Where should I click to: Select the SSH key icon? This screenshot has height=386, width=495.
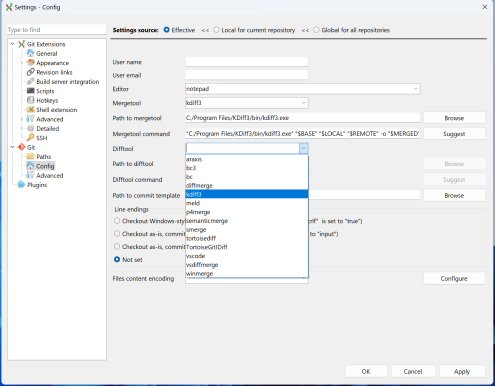point(30,137)
